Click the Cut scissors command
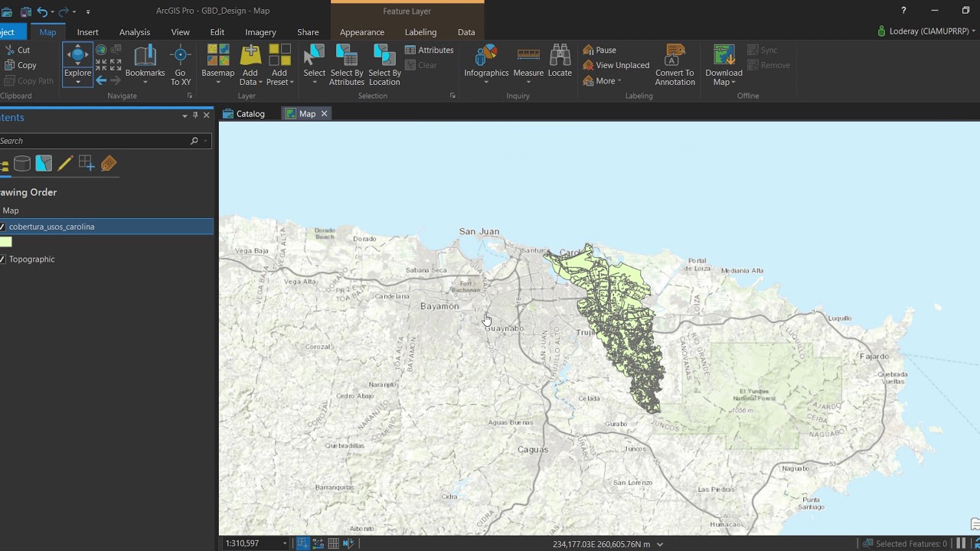The height and width of the screenshot is (551, 980). (17, 50)
